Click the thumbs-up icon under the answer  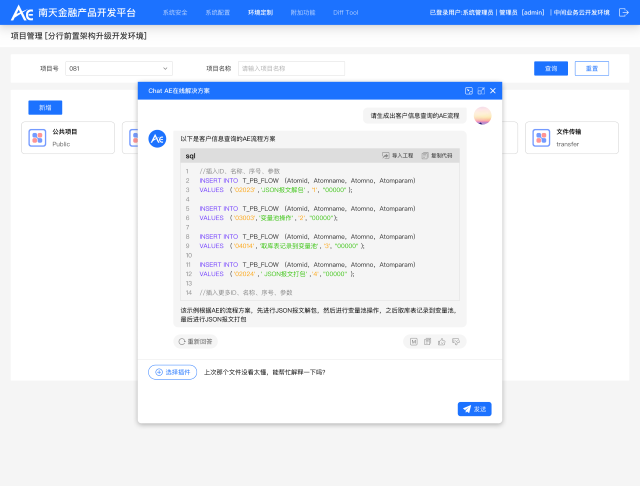[x=441, y=341]
